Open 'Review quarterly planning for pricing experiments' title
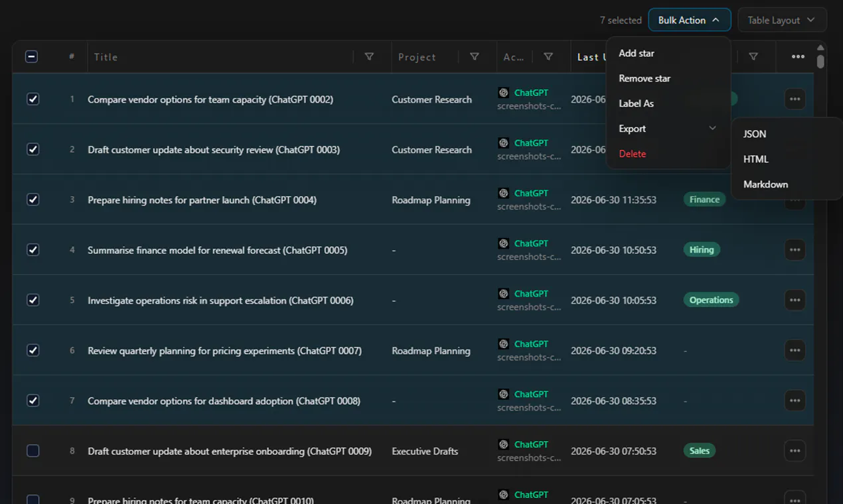 click(224, 351)
